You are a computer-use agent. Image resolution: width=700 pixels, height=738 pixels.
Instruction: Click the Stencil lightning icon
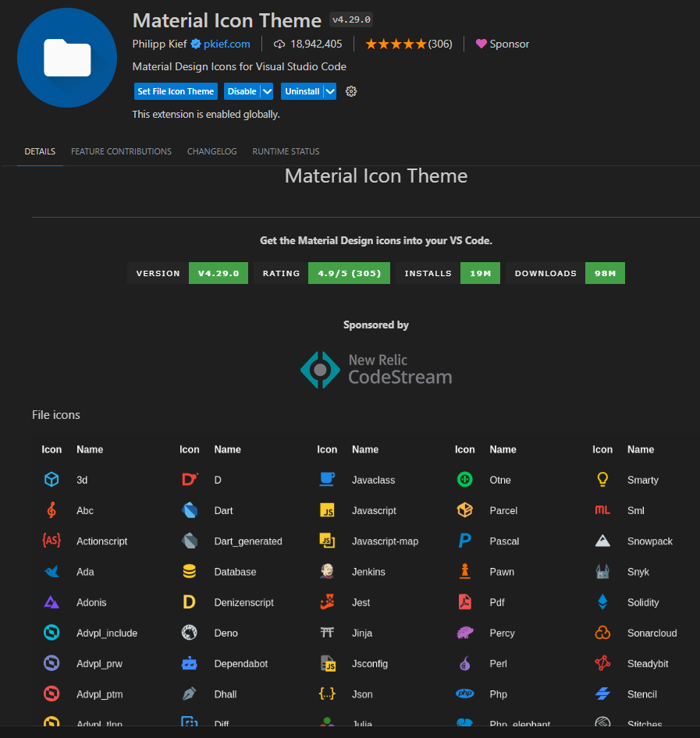pos(602,694)
